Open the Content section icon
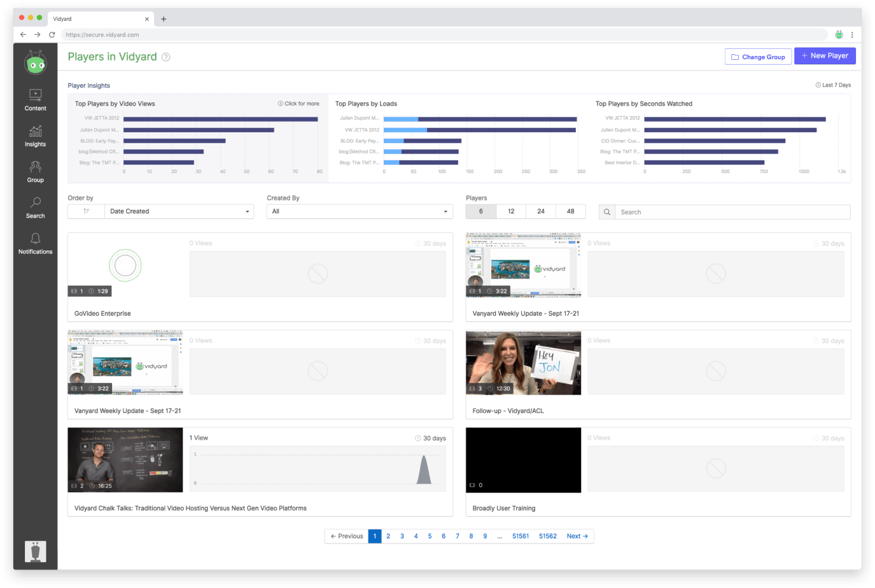Screen dimensions: 875x588 pyautogui.click(x=36, y=94)
